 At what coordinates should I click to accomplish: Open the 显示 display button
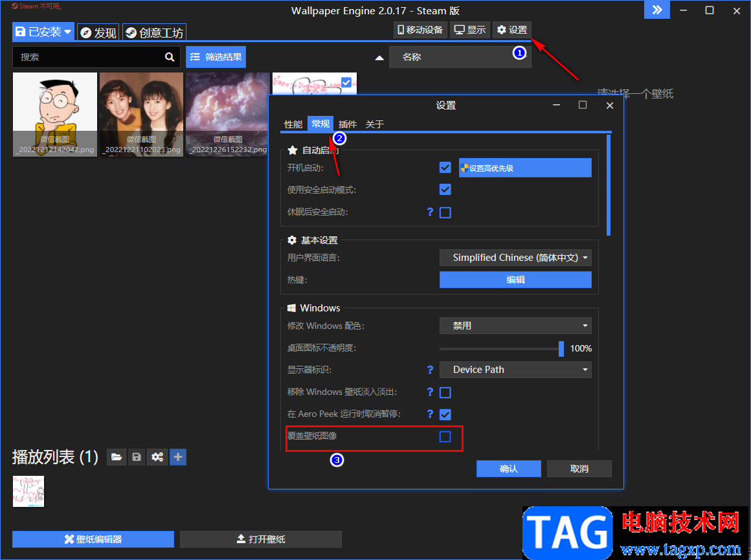point(470,30)
